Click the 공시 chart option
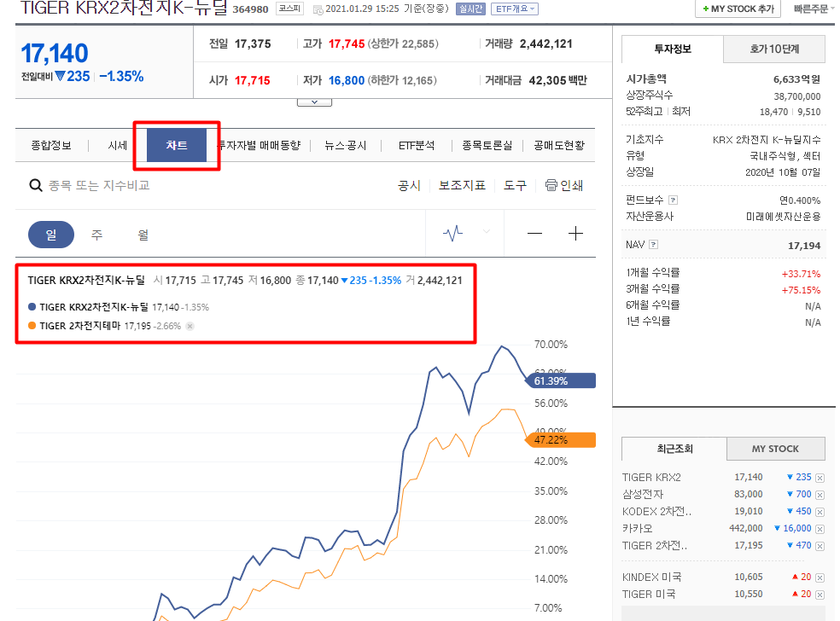840x621 pixels. point(409,186)
